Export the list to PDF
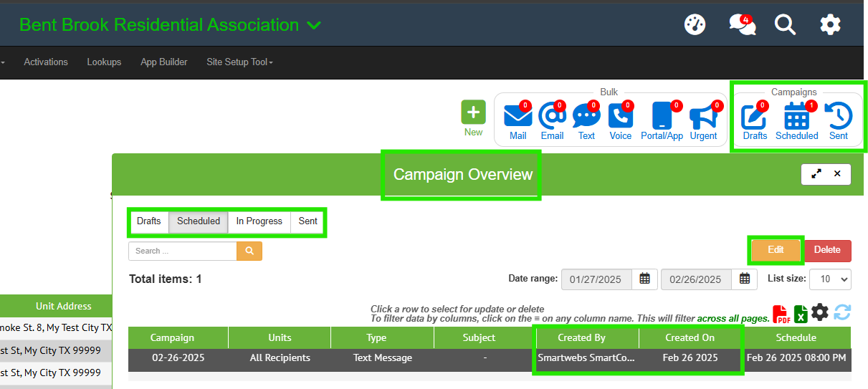The width and height of the screenshot is (868, 389). coord(781,314)
